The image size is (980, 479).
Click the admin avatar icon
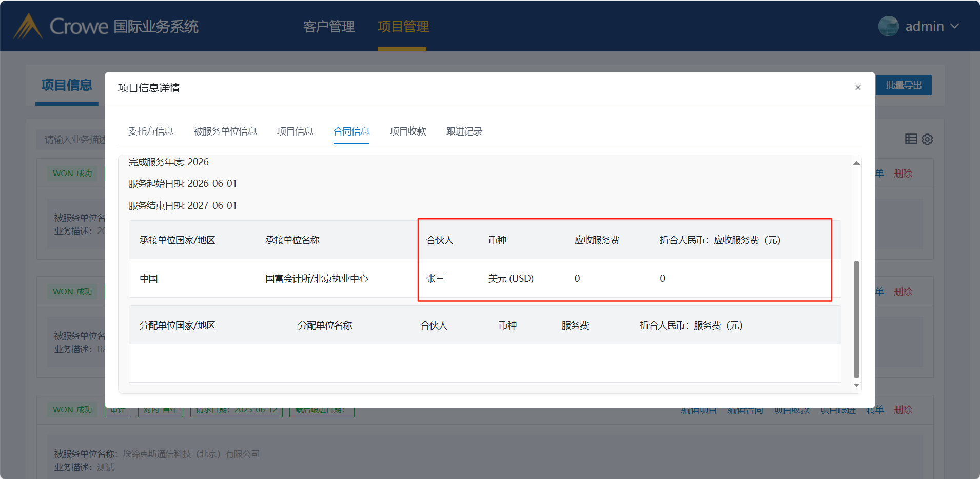pos(888,26)
